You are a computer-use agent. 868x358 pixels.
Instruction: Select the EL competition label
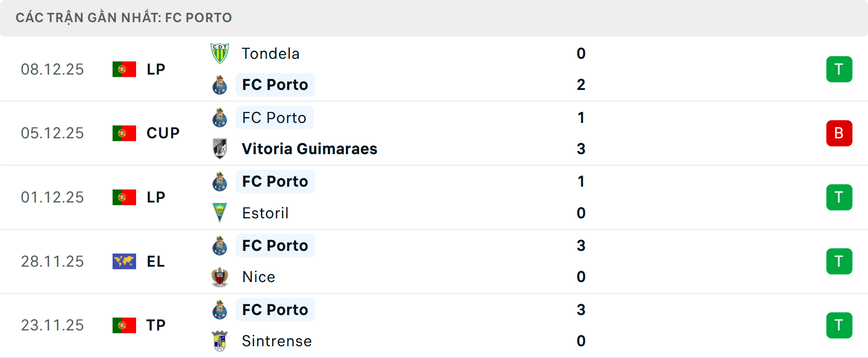(156, 261)
